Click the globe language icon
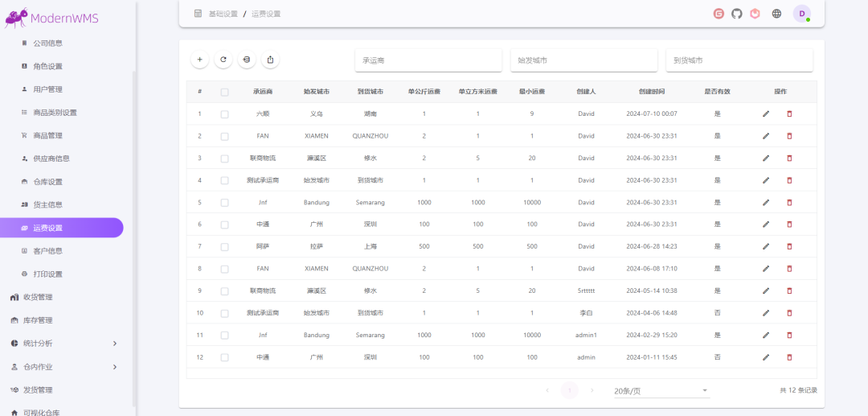The width and height of the screenshot is (868, 416). [776, 14]
